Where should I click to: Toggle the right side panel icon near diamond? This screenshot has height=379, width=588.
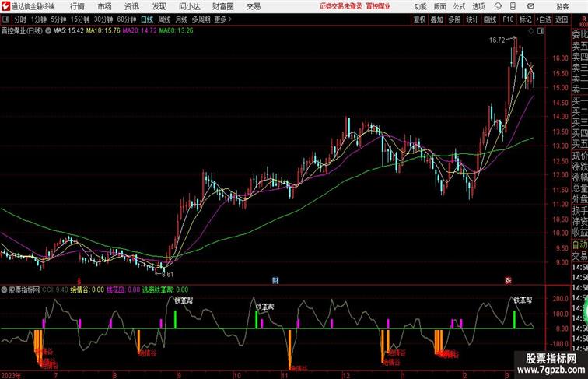[x=541, y=31]
